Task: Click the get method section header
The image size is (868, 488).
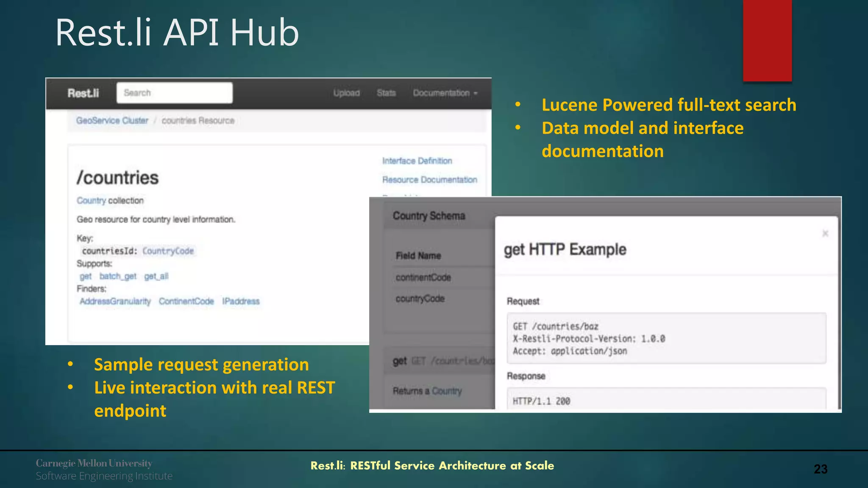Action: click(440, 361)
